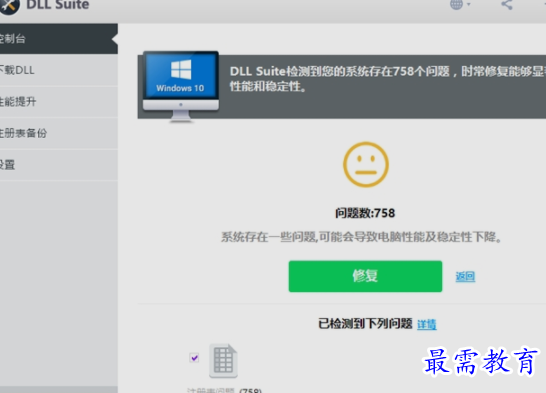Open the 下载DLL sidebar item
The height and width of the screenshot is (393, 546).
click(x=59, y=70)
